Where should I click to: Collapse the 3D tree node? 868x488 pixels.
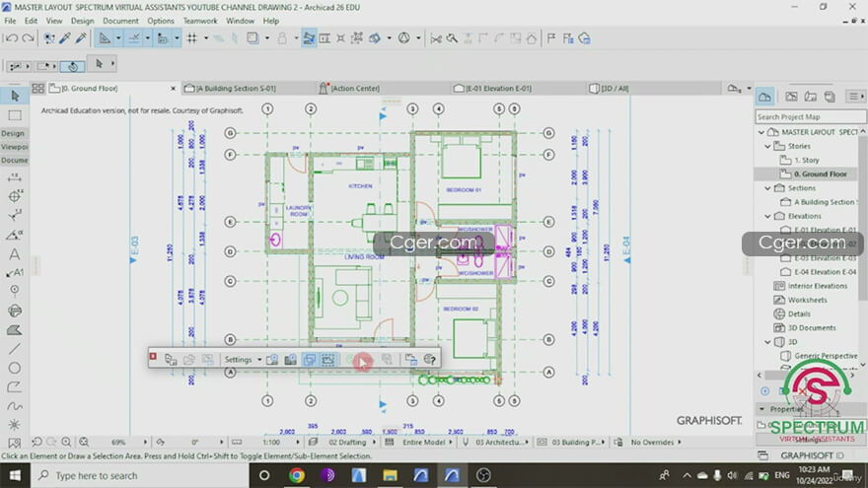point(767,342)
